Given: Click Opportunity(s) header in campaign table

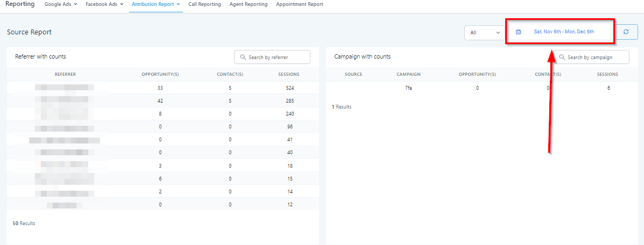Looking at the screenshot, I should coord(477,75).
